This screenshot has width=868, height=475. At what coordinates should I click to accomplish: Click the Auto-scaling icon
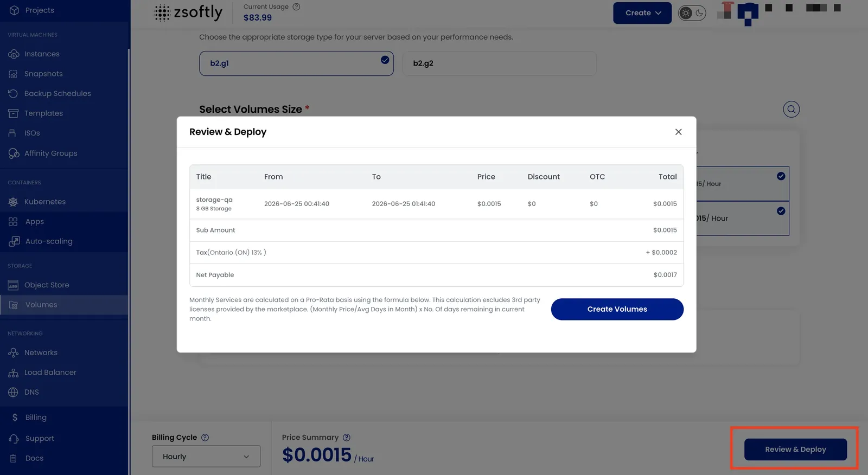(x=14, y=241)
